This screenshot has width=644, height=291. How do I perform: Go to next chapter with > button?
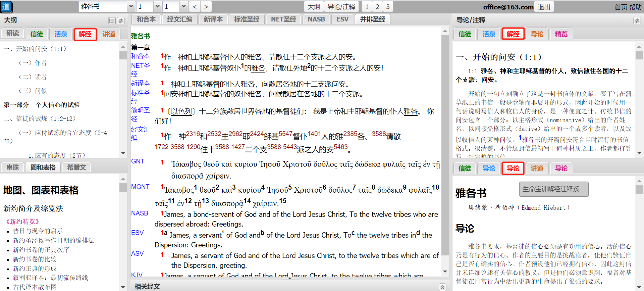(206, 7)
